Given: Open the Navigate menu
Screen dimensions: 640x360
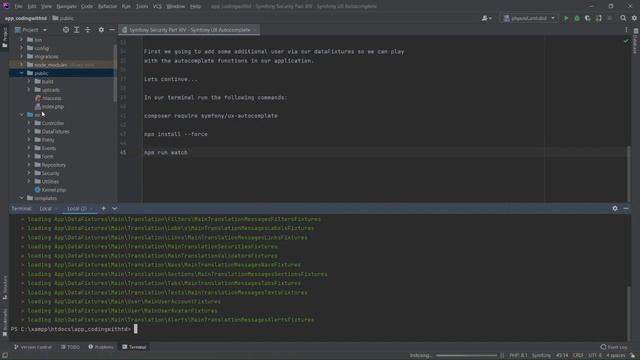Looking at the screenshot, I should [66, 6].
